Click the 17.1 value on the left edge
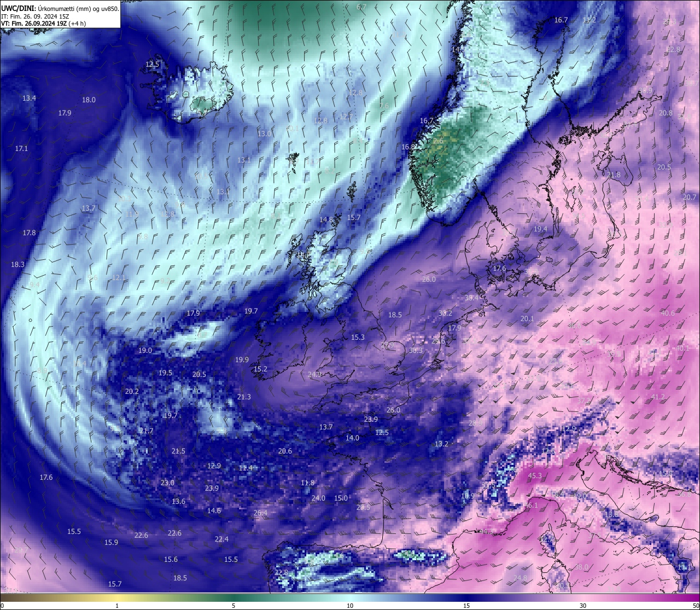Screen dimensions: 700x610 [x=21, y=149]
